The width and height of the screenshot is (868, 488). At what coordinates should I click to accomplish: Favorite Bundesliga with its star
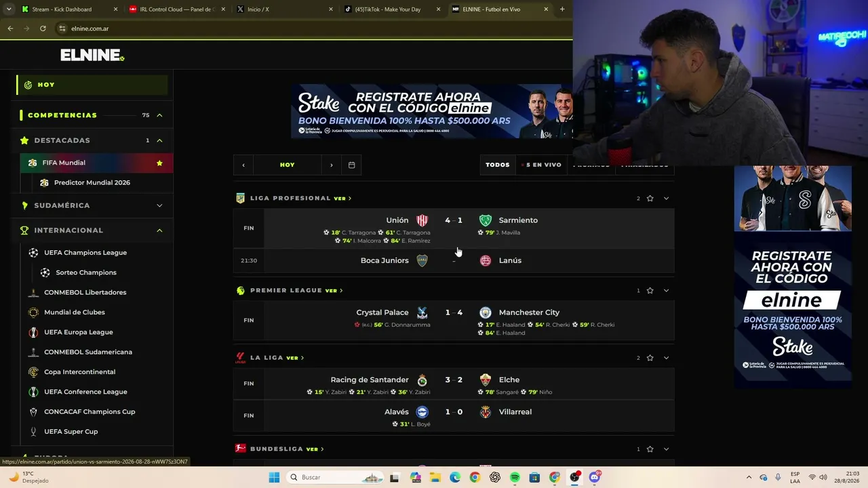[650, 449]
